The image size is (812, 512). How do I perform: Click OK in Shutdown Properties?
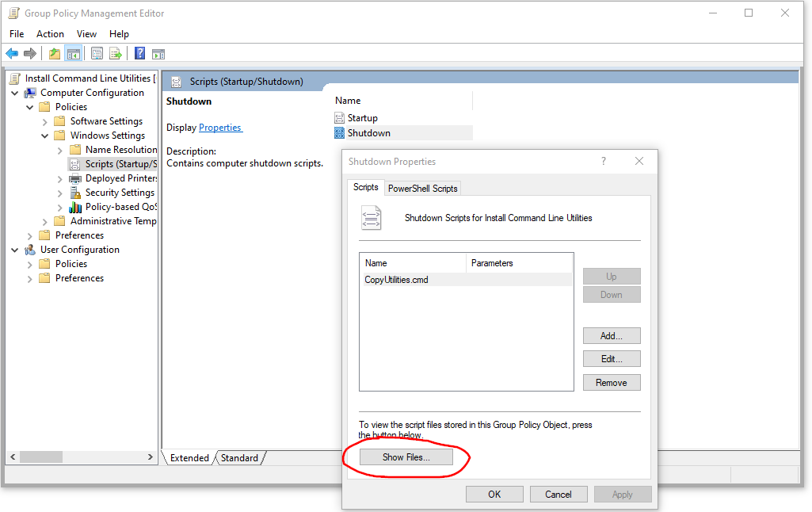(494, 495)
